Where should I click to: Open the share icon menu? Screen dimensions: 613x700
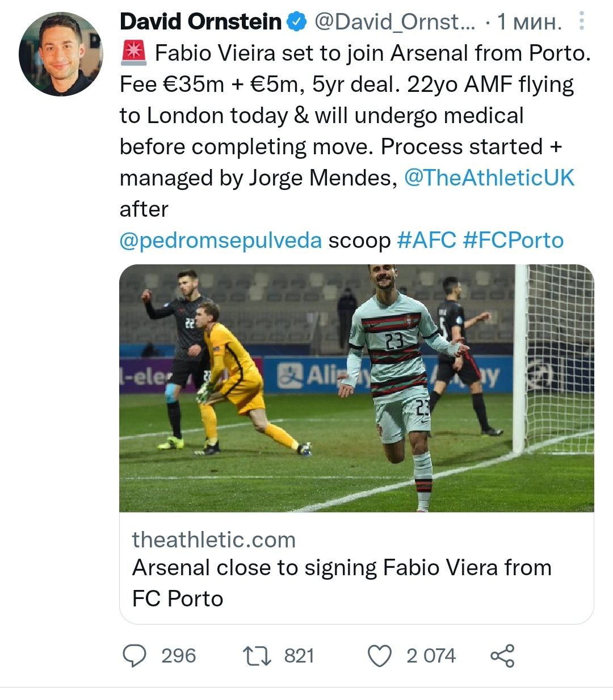coord(502,656)
